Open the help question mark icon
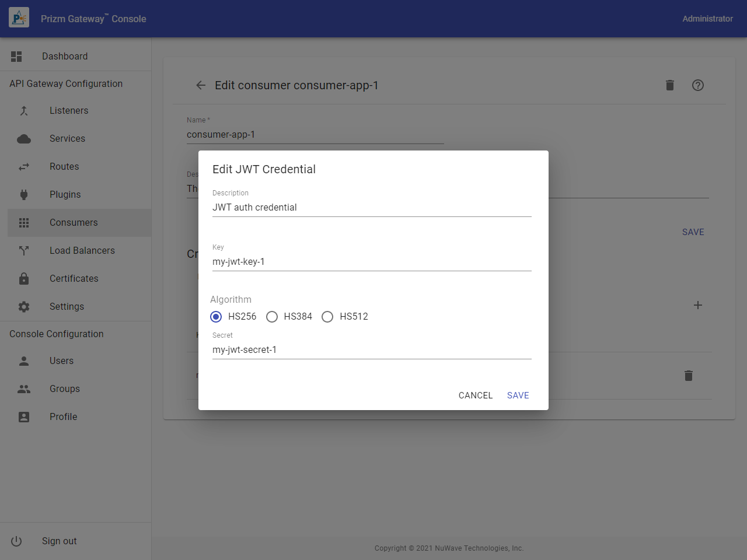747x560 pixels. coord(698,85)
